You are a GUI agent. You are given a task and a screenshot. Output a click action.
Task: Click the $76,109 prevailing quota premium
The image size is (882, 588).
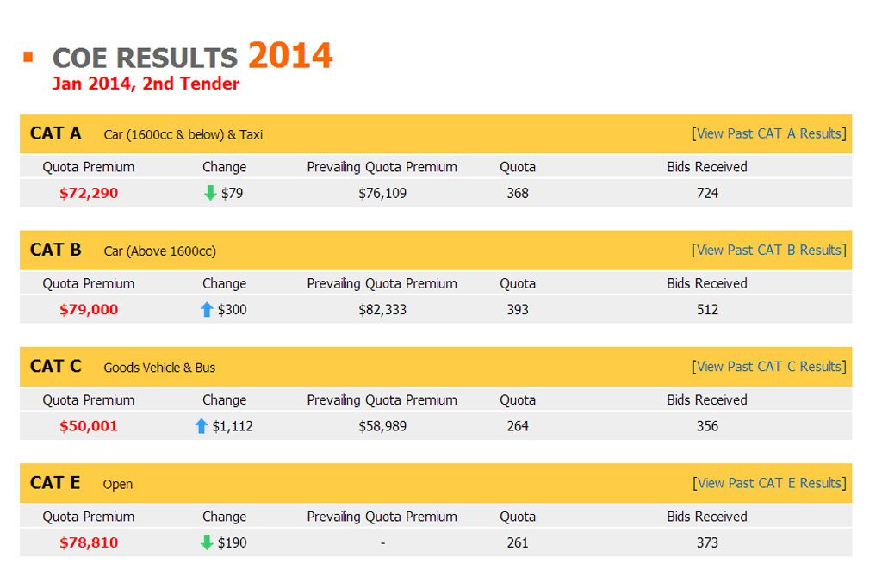click(x=382, y=193)
